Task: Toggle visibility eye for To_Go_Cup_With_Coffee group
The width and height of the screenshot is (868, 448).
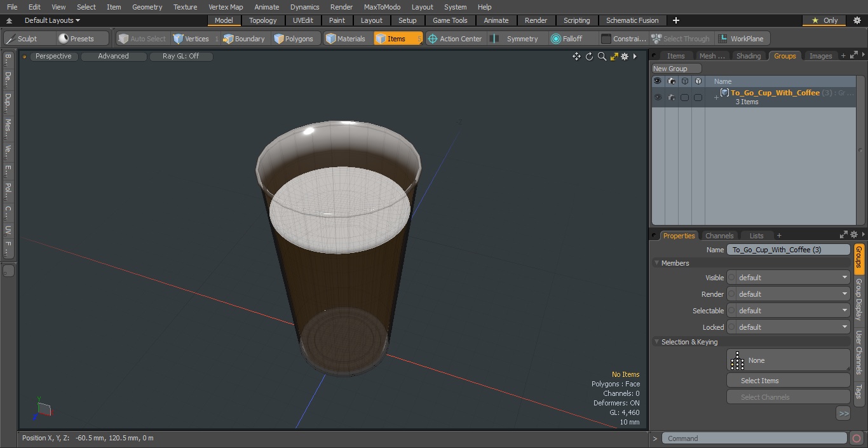Action: [658, 97]
